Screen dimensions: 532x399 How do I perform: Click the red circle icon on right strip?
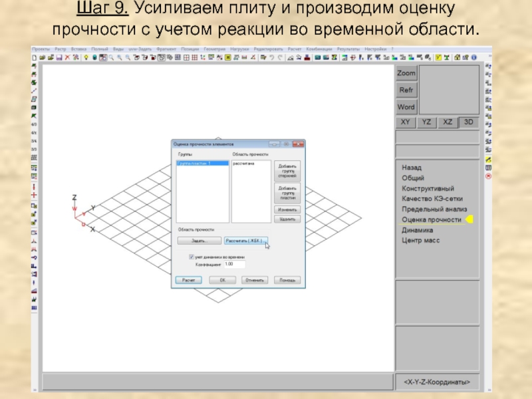(x=488, y=177)
